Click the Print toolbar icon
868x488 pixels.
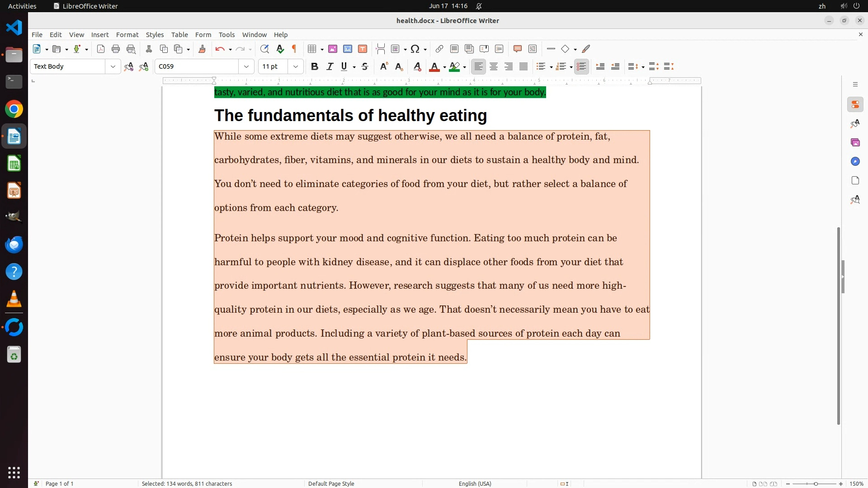(116, 49)
